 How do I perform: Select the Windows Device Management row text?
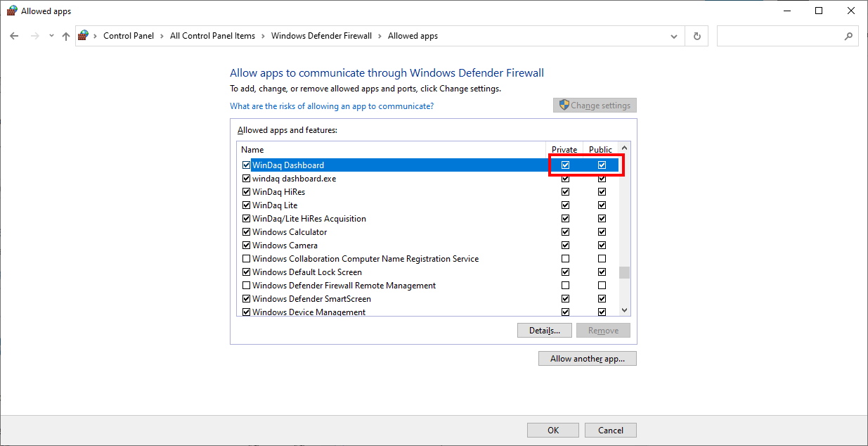pyautogui.click(x=309, y=312)
